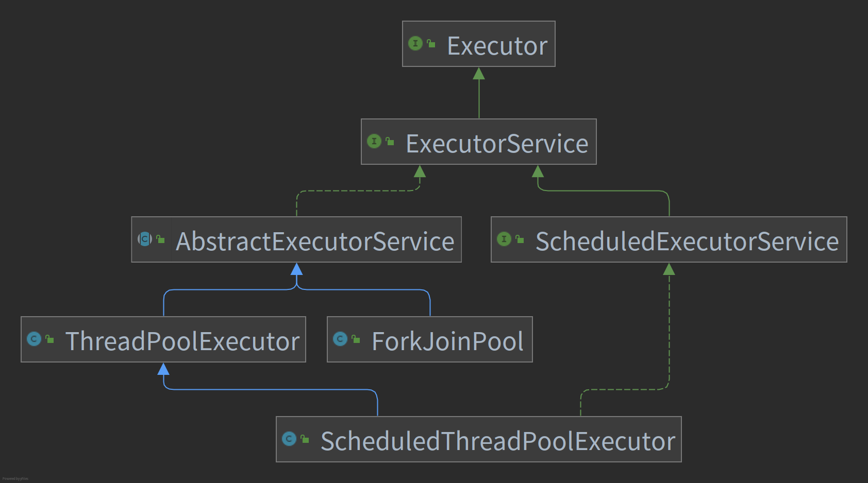Select the Executor node label
This screenshot has height=483, width=868.
coord(497,46)
